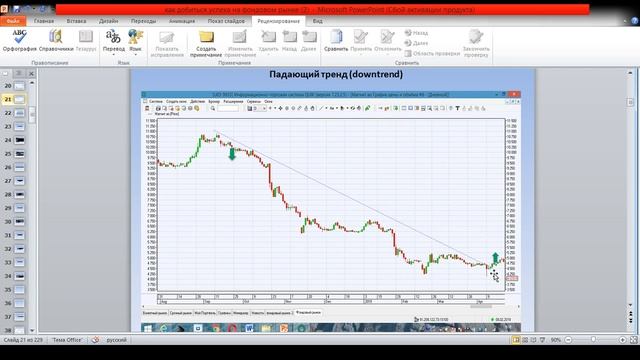Image resolution: width=640 pixels, height=360 pixels.
Task: Click Назад in the Сравнить group
Action: pos(416,33)
